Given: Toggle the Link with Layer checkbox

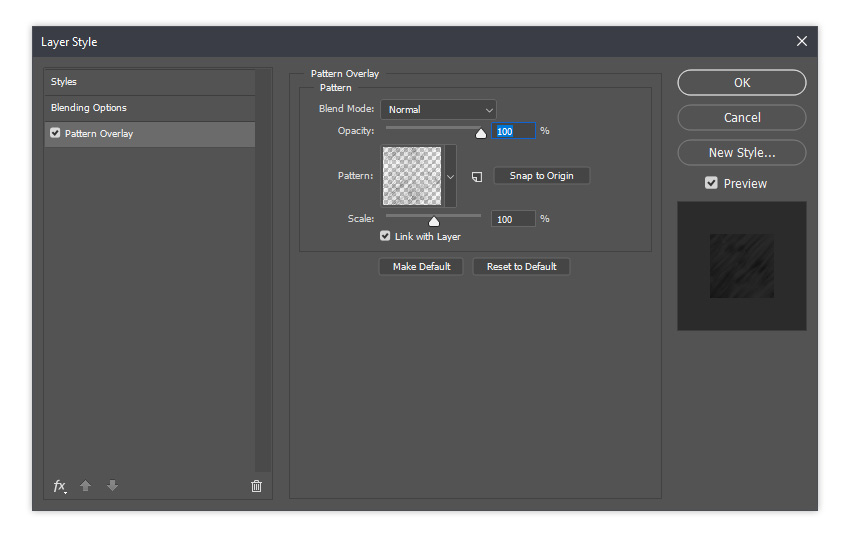Looking at the screenshot, I should (x=385, y=236).
